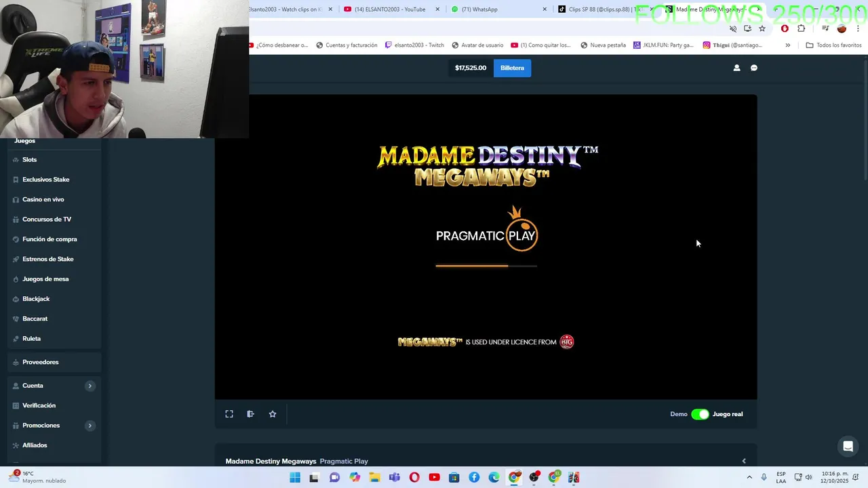Viewport: 868px width, 488px height.
Task: Toggle Demo / Juego real switch
Action: point(700,414)
